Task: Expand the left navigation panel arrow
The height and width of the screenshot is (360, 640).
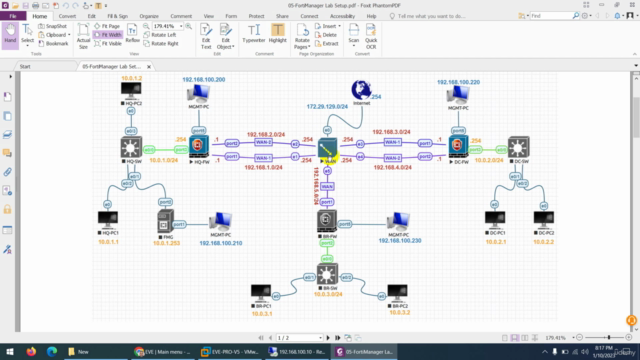Action: coord(10,76)
